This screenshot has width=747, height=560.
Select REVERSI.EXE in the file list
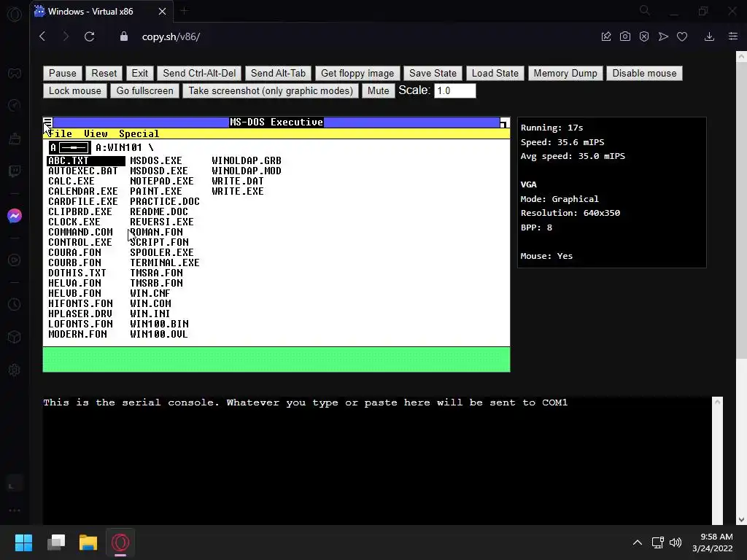pos(162,222)
